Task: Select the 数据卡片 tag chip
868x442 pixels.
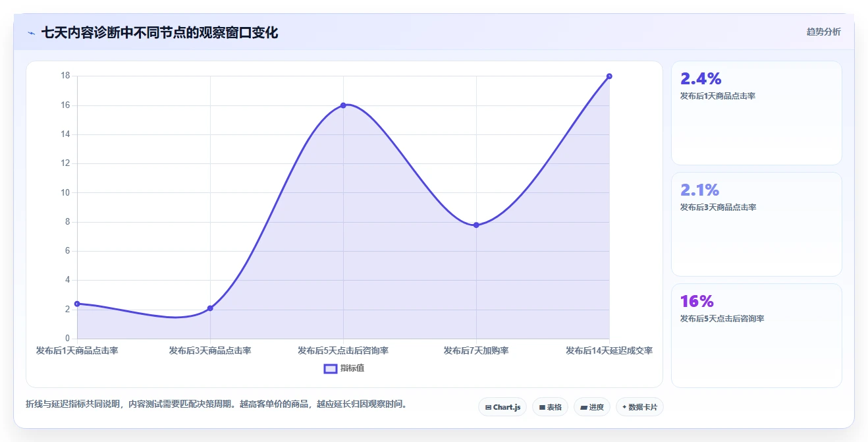Action: pos(639,407)
